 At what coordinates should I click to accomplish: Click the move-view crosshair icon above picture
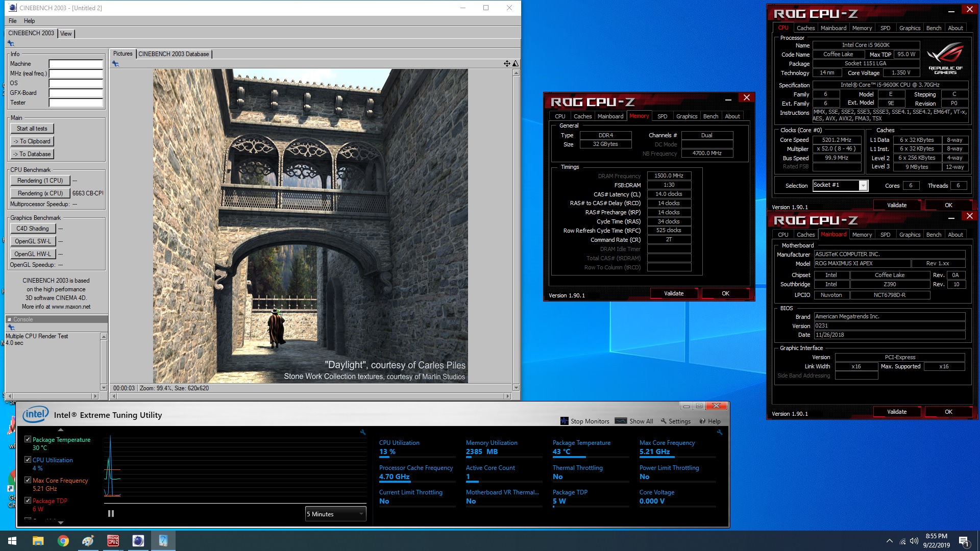pos(507,64)
